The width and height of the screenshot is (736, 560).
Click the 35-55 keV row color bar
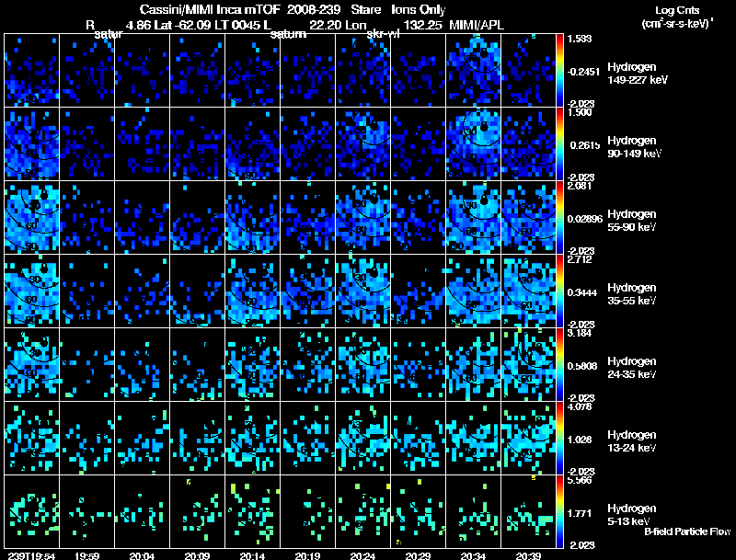tap(559, 291)
